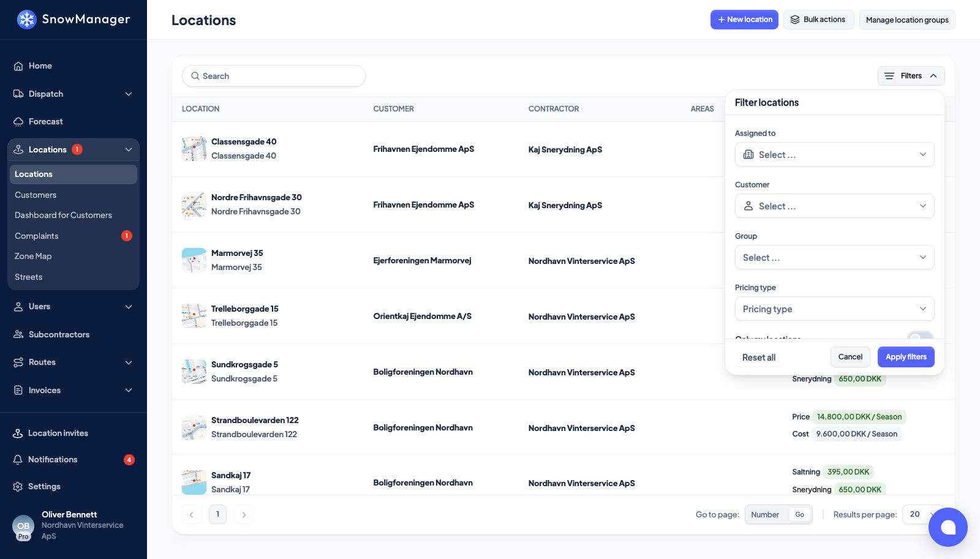Image resolution: width=980 pixels, height=559 pixels.
Task: Click the Routes icon in sidebar
Action: (x=18, y=362)
